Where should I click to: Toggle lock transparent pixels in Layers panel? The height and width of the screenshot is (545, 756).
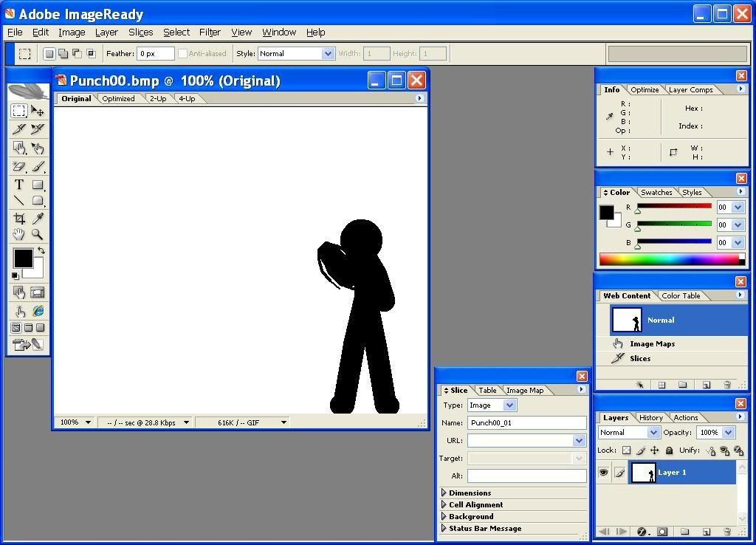point(626,450)
